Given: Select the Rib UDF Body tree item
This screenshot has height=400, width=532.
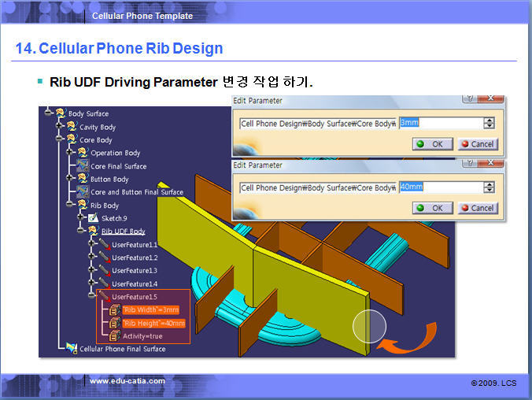Looking at the screenshot, I should [123, 231].
